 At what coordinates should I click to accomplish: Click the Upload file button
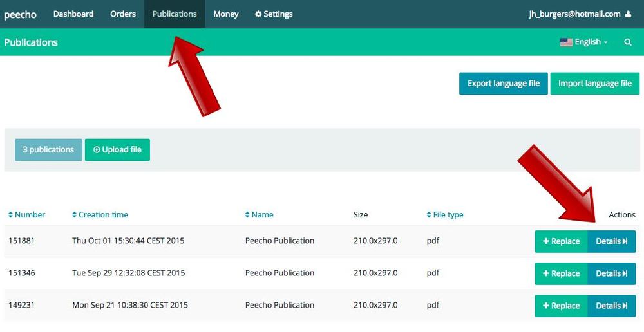[x=117, y=150]
